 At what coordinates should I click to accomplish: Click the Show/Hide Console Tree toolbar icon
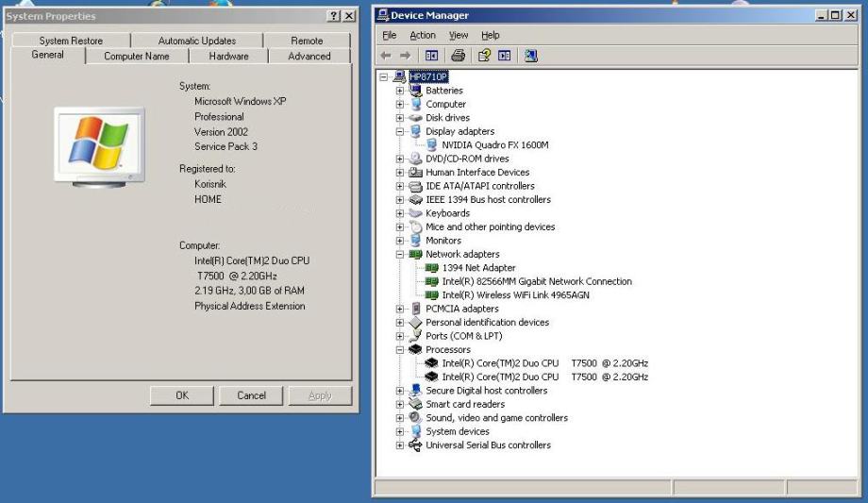pyautogui.click(x=432, y=56)
